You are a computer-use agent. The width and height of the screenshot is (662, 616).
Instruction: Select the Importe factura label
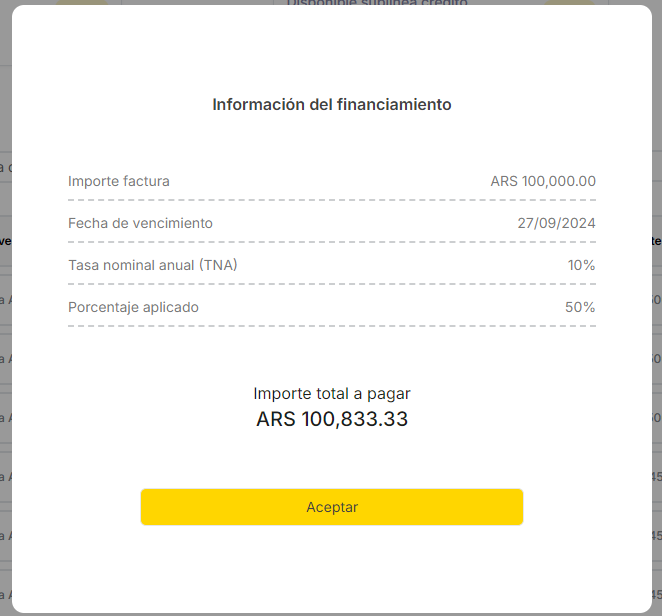tap(119, 181)
